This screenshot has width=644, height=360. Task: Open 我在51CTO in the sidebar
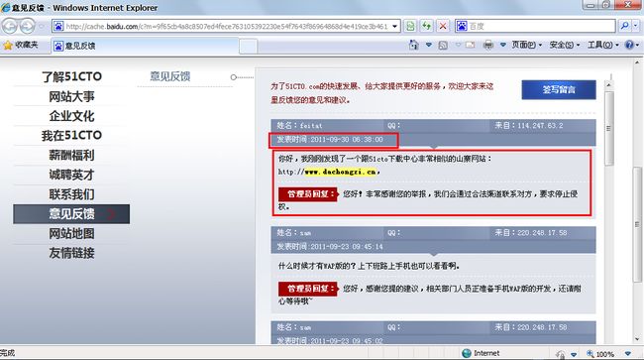[71, 136]
